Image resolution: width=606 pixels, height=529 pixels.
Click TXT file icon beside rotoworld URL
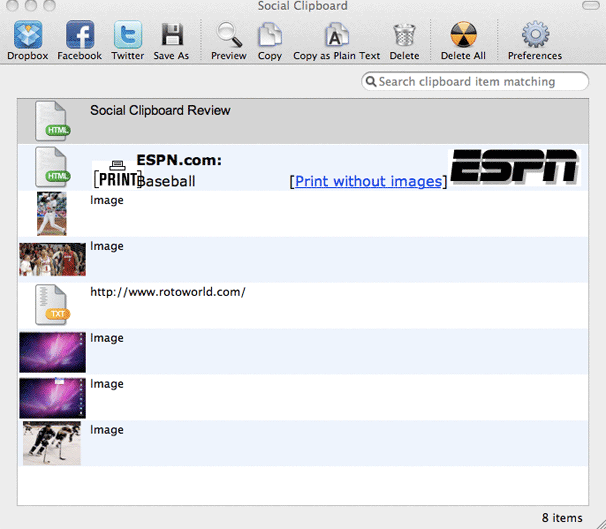coord(53,305)
